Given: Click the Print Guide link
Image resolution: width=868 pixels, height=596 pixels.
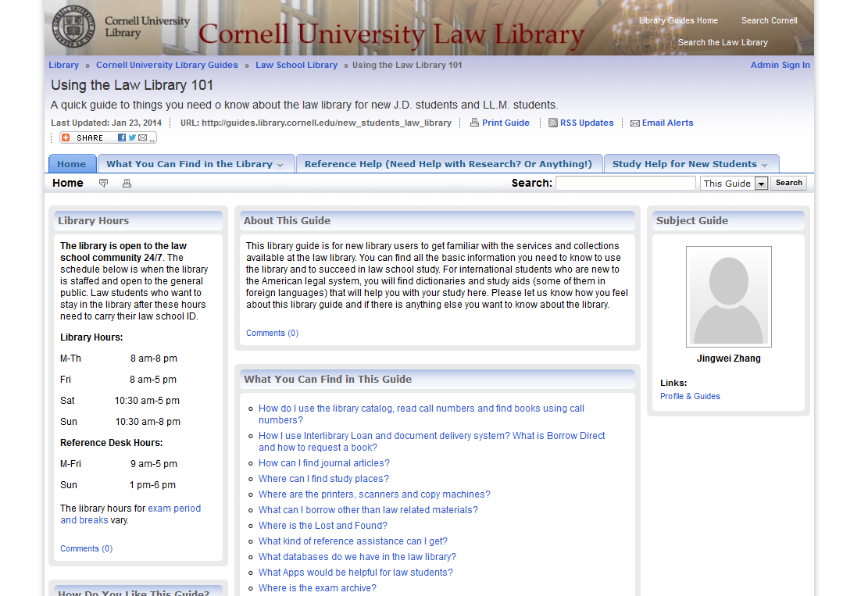Looking at the screenshot, I should click(x=505, y=123).
